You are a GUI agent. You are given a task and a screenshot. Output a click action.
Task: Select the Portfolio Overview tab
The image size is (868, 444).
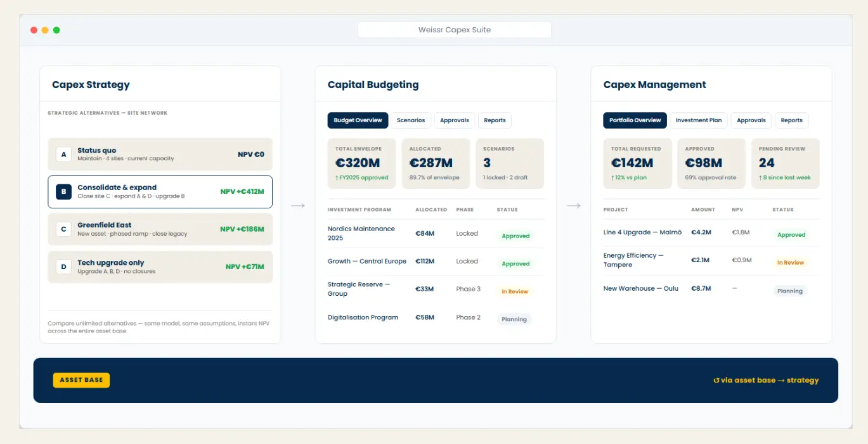coord(635,120)
